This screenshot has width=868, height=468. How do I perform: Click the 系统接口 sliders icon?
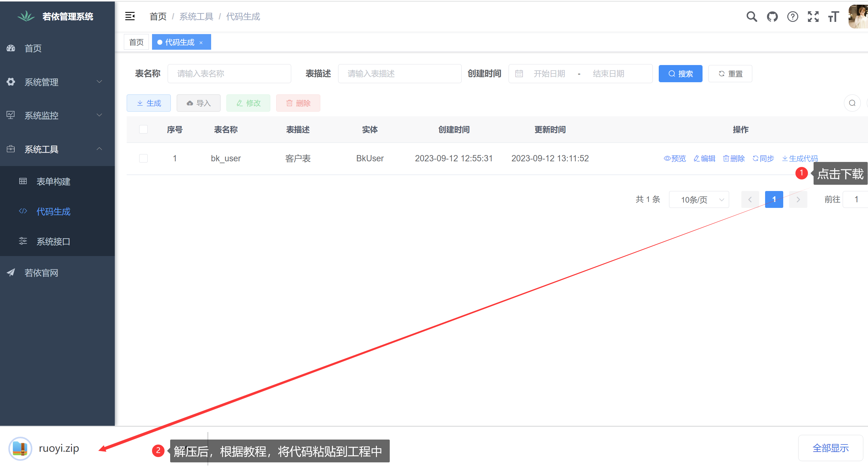[23, 241]
